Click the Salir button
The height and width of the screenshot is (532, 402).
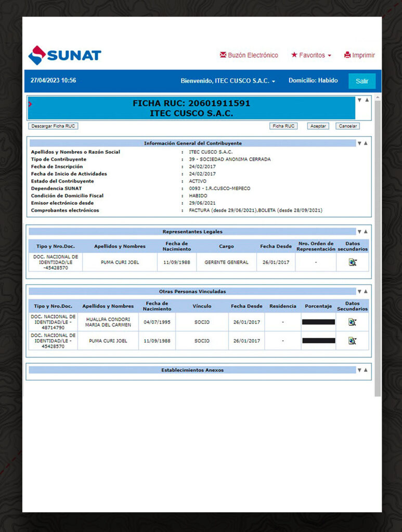coord(362,81)
